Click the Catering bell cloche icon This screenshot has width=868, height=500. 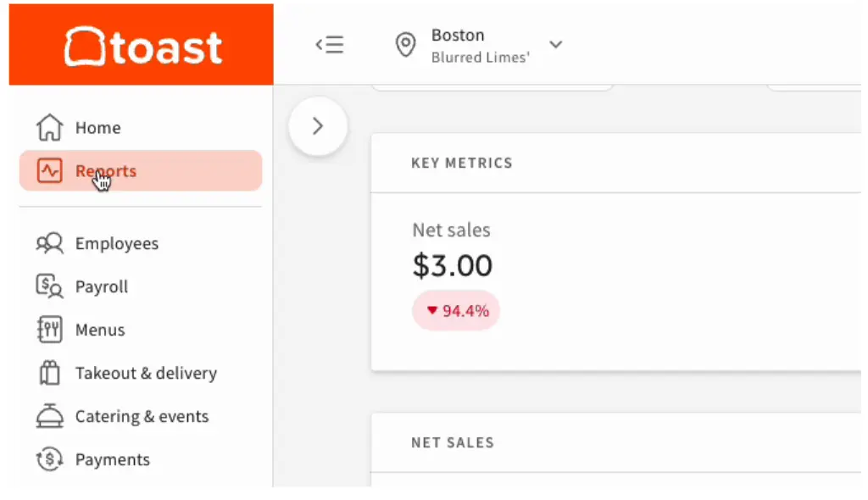(x=49, y=416)
